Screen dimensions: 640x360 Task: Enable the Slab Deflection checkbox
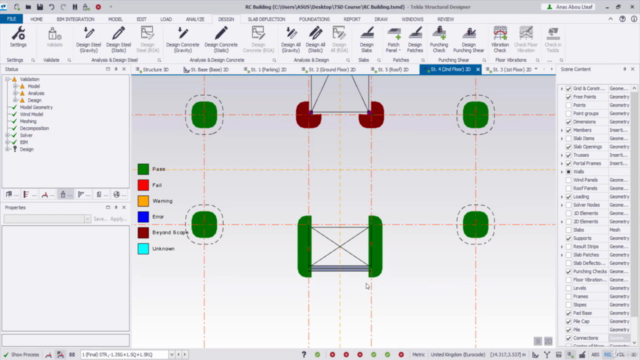click(x=569, y=263)
